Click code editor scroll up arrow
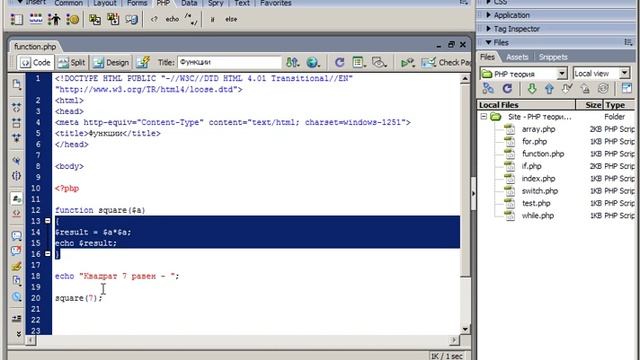 click(465, 79)
